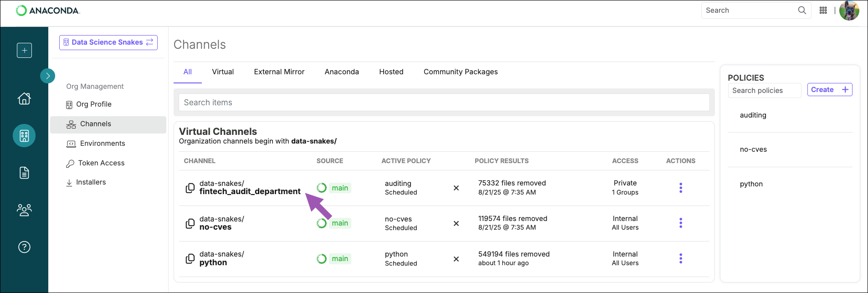Screen dimensions: 868x293
Task: Click the Anaconda logo
Action: click(x=48, y=10)
